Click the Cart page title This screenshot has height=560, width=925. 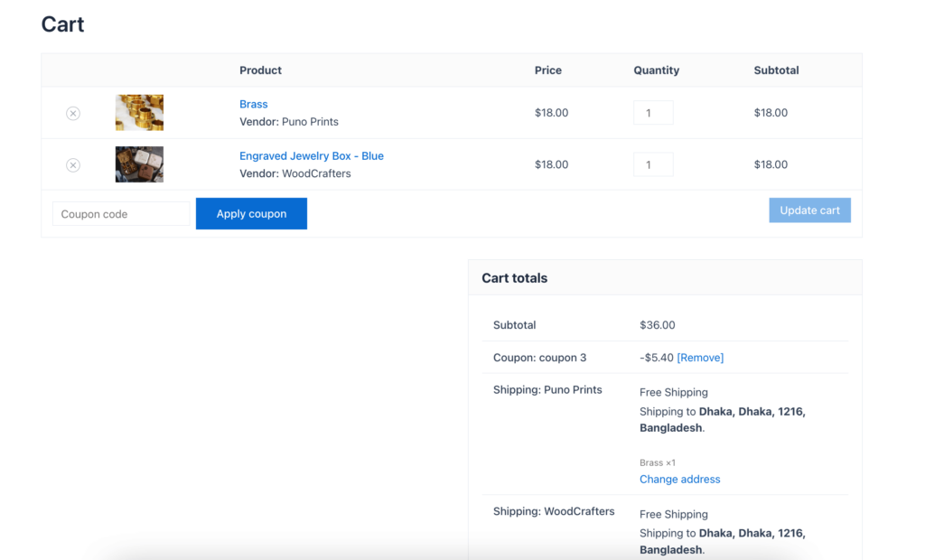(x=61, y=23)
